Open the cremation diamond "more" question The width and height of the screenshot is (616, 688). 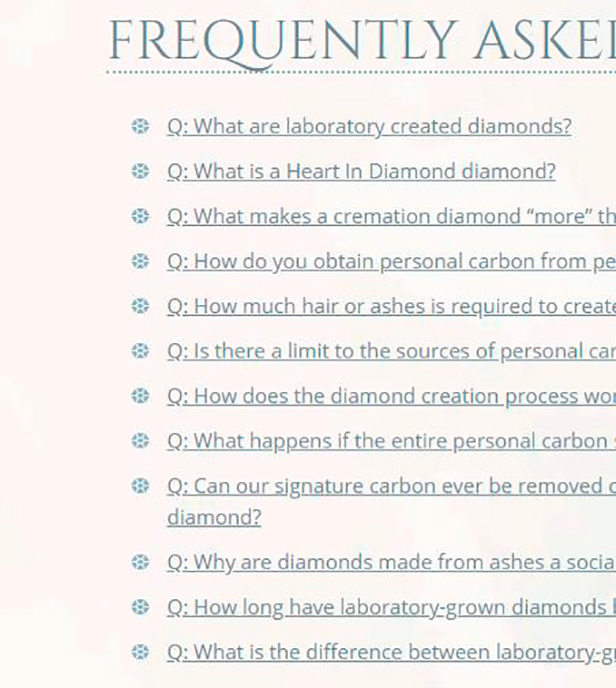tap(391, 217)
